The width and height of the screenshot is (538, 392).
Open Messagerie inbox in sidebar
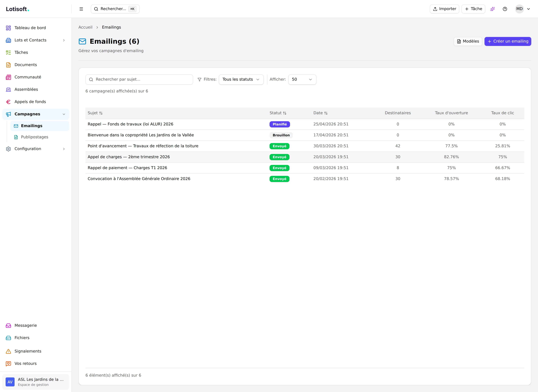[36, 326]
